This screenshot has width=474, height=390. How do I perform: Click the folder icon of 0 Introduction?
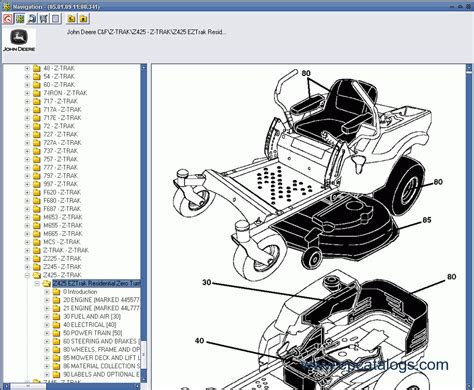56,292
